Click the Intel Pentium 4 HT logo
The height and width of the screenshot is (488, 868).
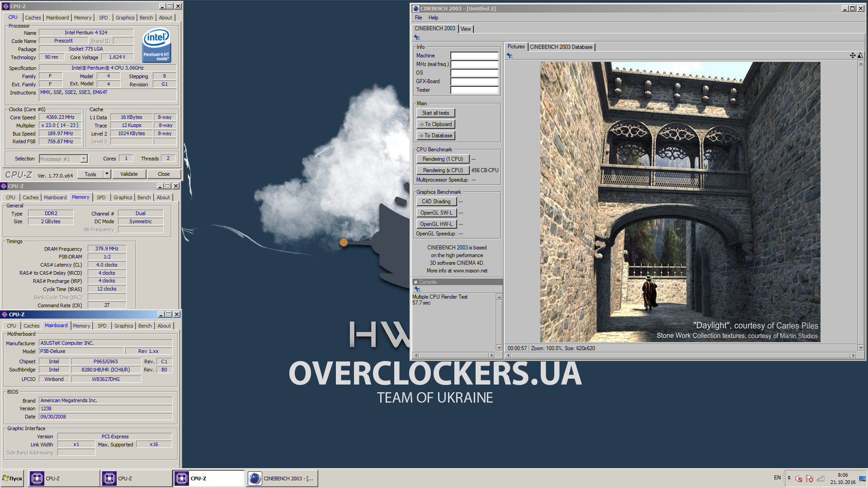pos(157,46)
